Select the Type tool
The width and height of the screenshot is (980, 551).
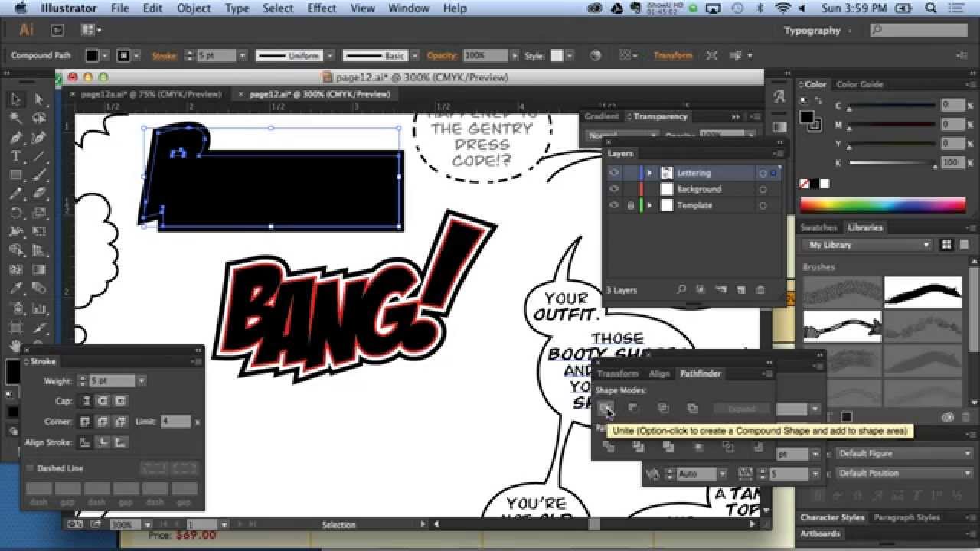coord(15,156)
